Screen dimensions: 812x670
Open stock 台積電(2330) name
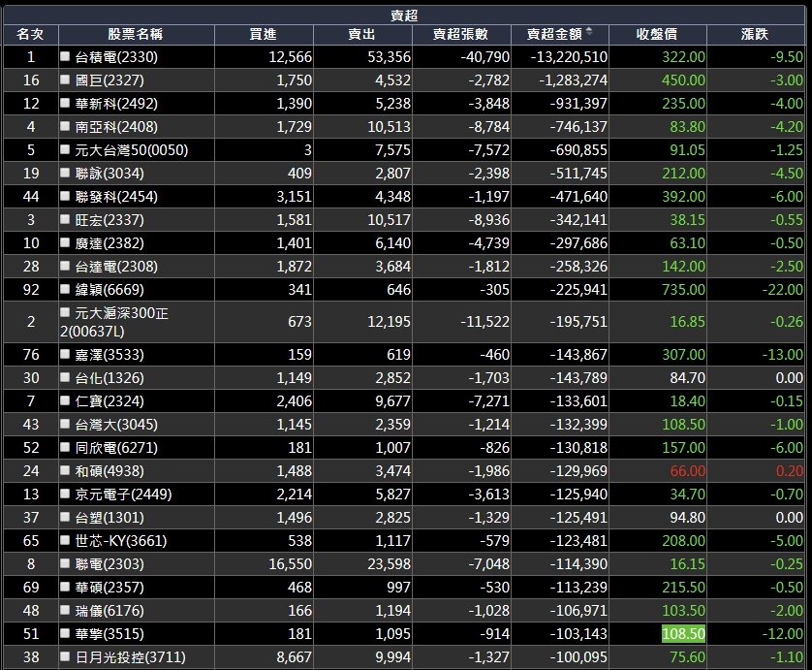point(116,56)
